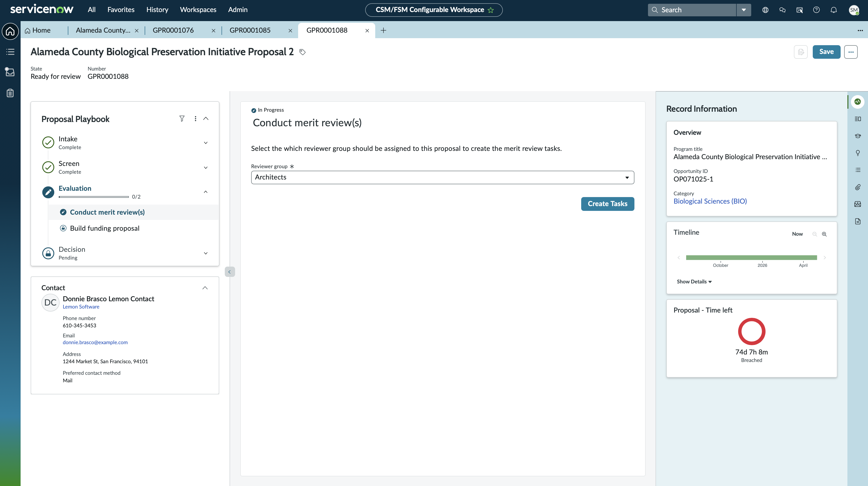Collapse the Evaluation stage chevron

point(205,192)
